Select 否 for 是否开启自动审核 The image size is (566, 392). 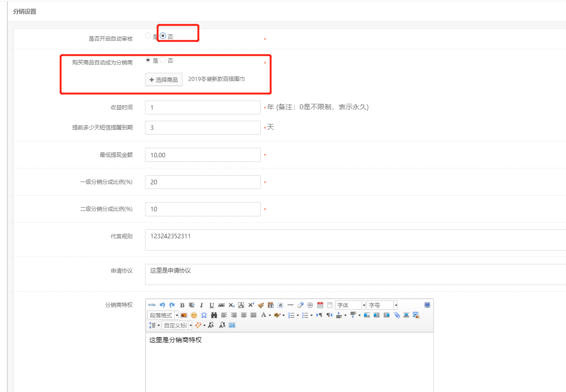coord(163,36)
